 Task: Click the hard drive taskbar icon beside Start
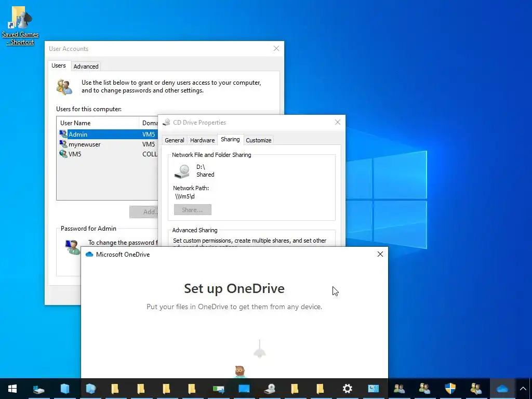[x=38, y=389]
